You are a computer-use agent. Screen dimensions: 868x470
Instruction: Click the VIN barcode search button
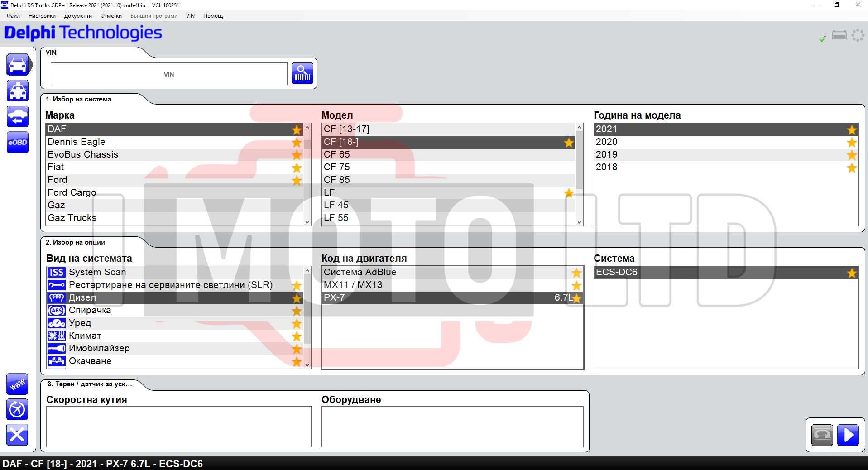point(302,73)
